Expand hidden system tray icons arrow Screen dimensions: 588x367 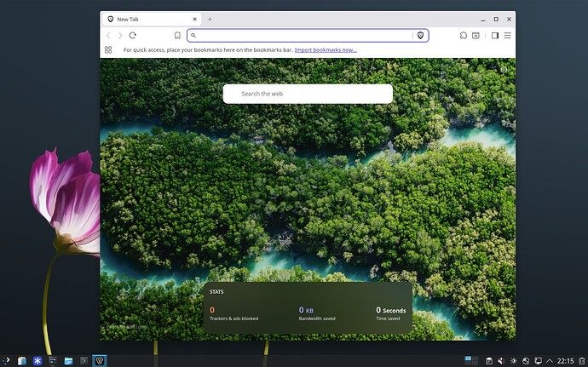pos(550,361)
